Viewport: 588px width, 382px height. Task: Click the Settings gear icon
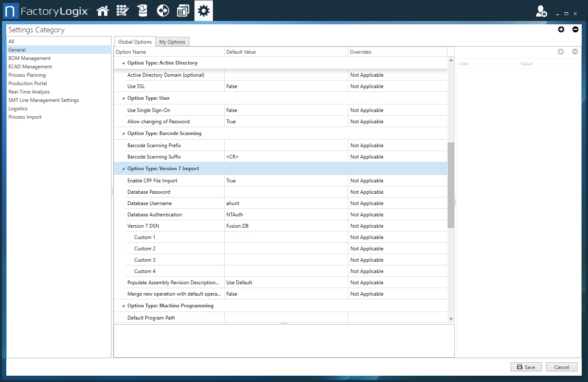(204, 11)
